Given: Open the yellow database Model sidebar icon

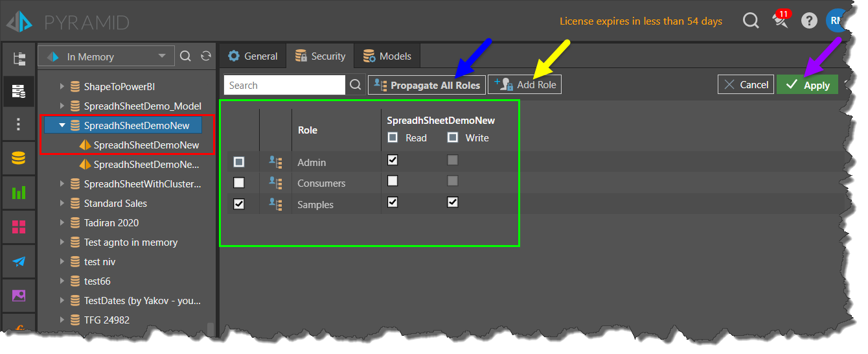Looking at the screenshot, I should point(19,158).
